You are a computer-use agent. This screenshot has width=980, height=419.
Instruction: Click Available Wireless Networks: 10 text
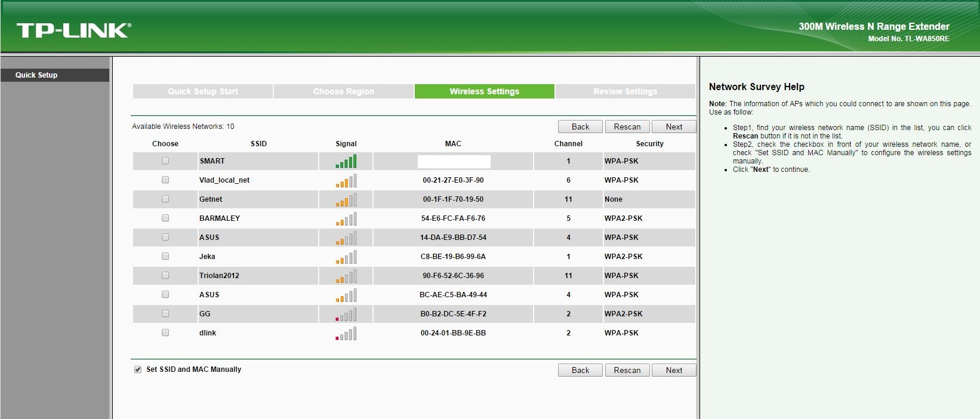pyautogui.click(x=183, y=127)
